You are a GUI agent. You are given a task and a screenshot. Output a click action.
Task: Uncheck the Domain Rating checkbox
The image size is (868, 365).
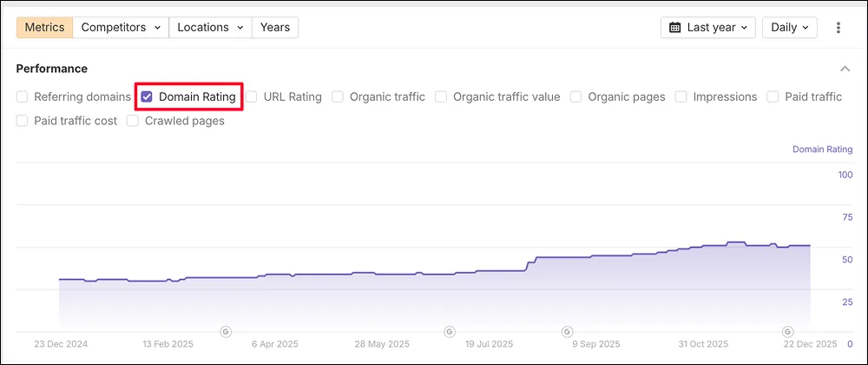(x=147, y=97)
